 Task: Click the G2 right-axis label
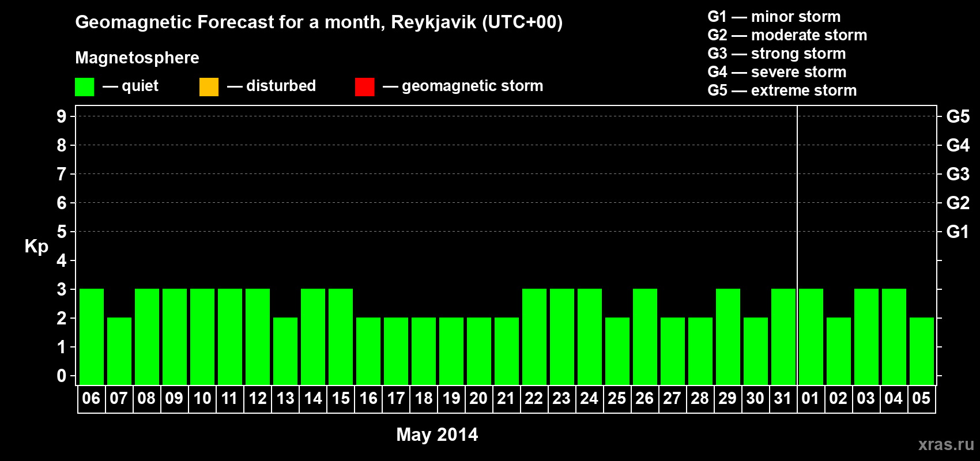pyautogui.click(x=958, y=203)
